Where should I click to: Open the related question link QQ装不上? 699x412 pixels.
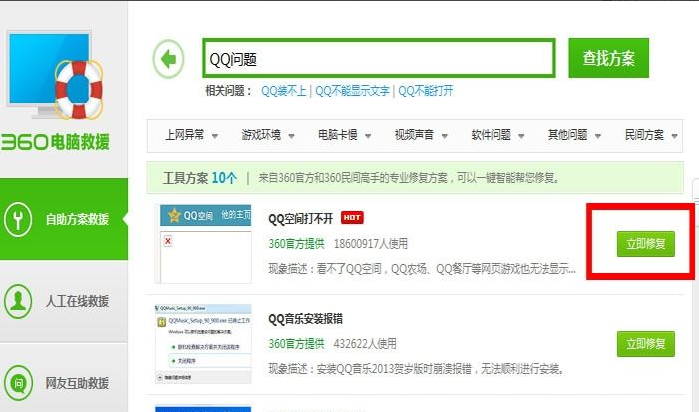click(x=283, y=90)
